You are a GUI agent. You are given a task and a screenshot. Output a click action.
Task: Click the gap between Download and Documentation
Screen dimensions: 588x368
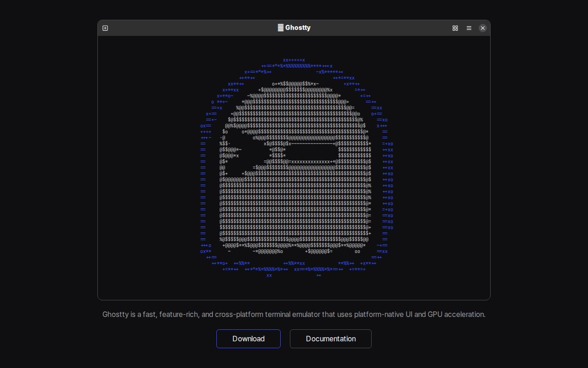[285, 339]
